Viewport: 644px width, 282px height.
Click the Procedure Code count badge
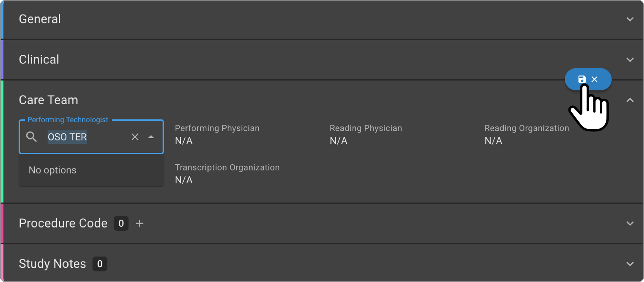pyautogui.click(x=121, y=223)
